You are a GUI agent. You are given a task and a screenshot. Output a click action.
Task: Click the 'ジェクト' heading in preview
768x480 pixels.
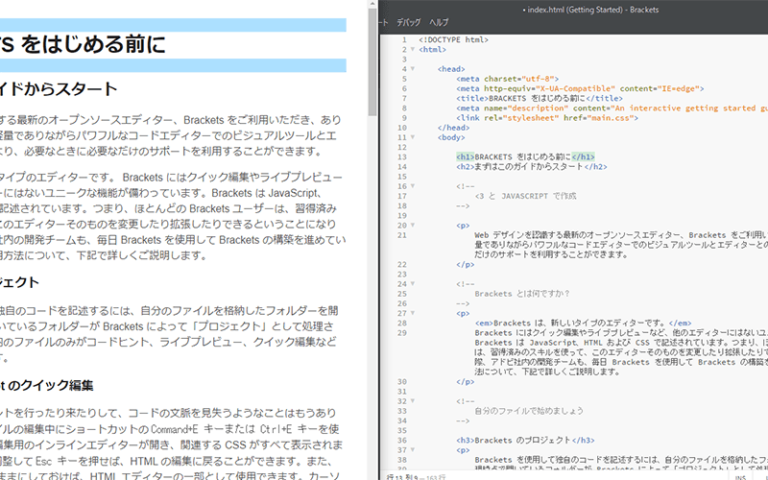[20, 283]
